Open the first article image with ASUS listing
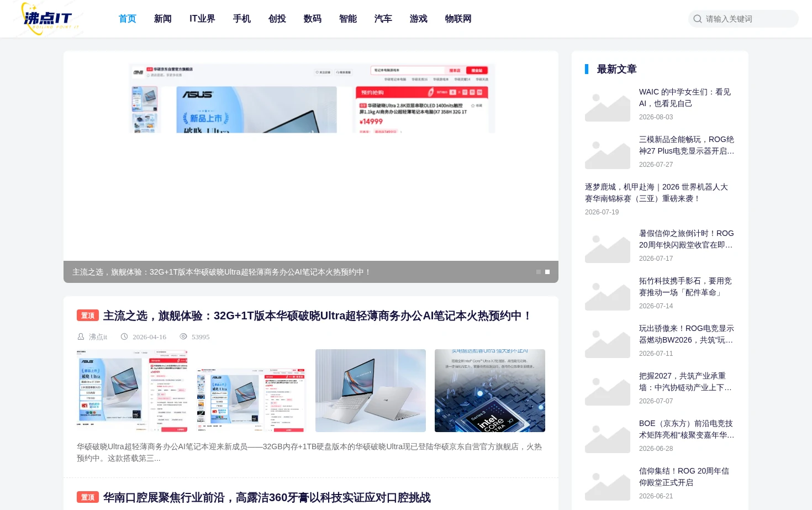This screenshot has height=510, width=812. coord(132,391)
